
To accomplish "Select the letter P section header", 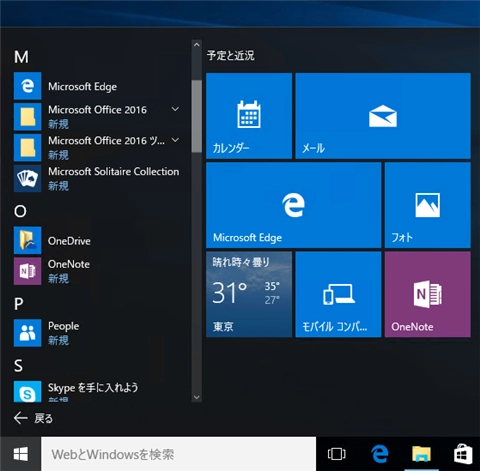I will click(x=19, y=304).
